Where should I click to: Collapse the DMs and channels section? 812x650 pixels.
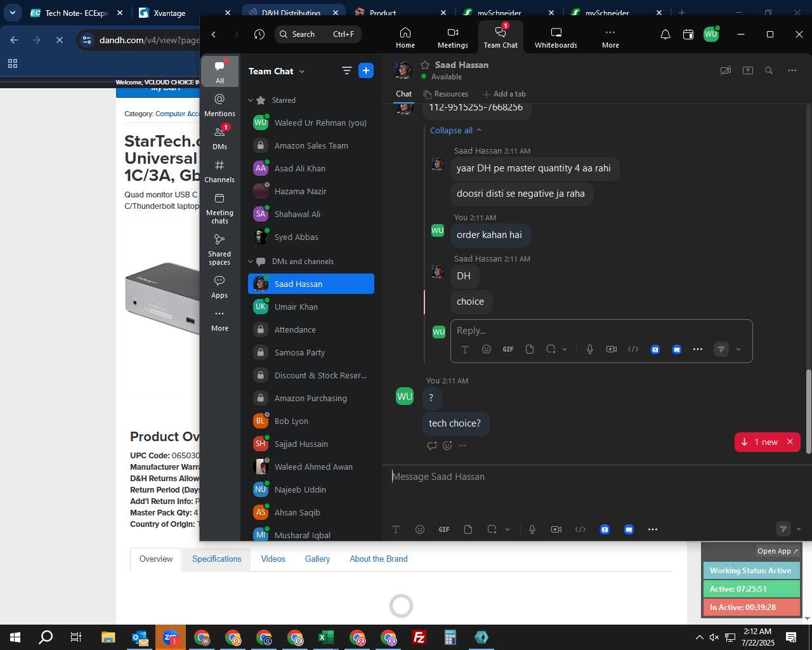251,262
